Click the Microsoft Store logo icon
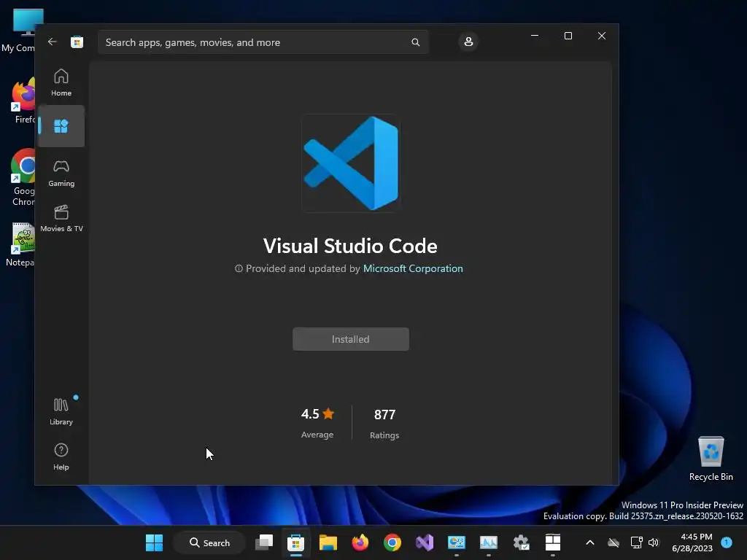This screenshot has width=747, height=560. [77, 42]
